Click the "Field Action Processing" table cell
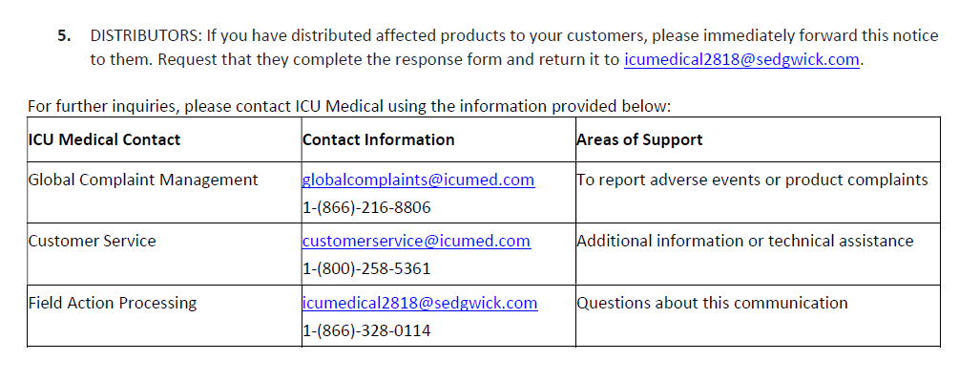 (113, 303)
